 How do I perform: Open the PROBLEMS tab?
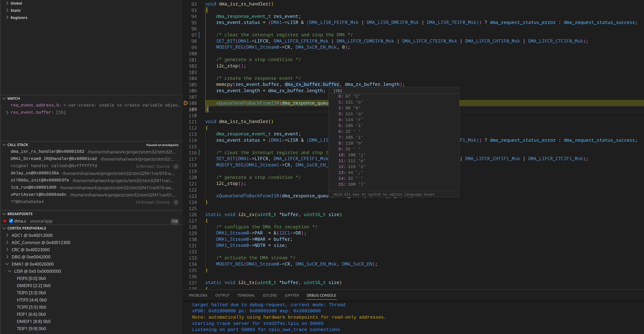(198, 295)
